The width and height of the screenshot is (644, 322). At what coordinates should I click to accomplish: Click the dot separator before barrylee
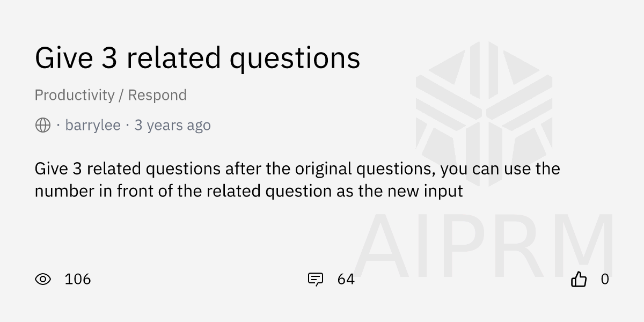[x=58, y=126]
